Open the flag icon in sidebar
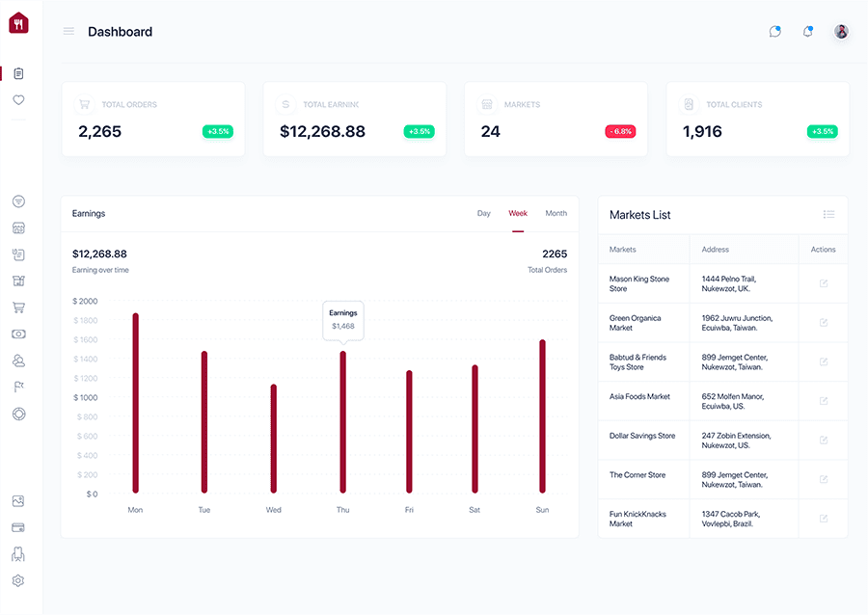868x615 pixels. (19, 388)
